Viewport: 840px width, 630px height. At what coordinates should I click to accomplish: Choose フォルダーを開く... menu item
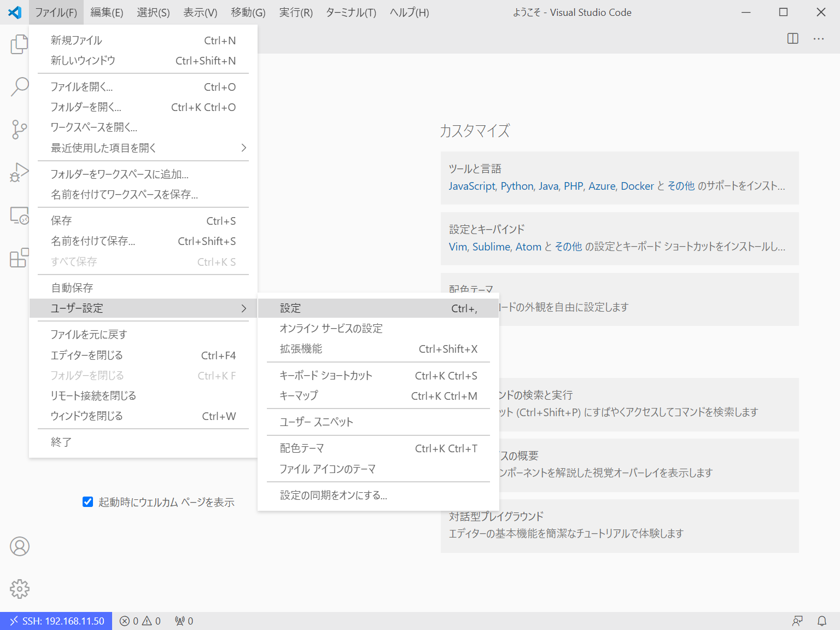143,107
